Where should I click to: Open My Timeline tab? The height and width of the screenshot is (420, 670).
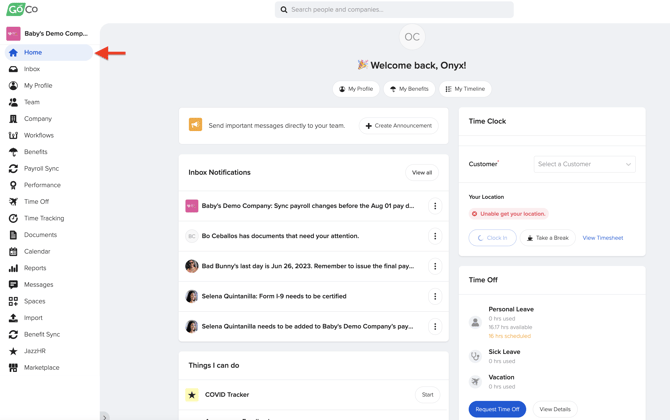(465, 89)
